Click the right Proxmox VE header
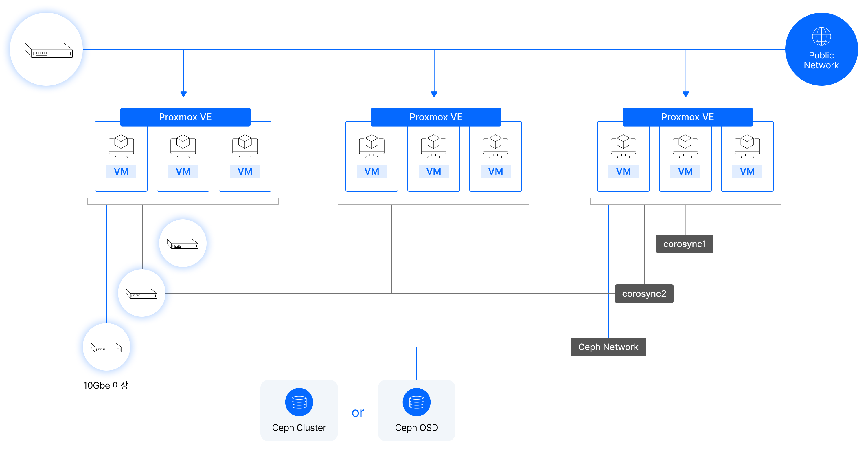This screenshot has height=454, width=868. tap(687, 117)
